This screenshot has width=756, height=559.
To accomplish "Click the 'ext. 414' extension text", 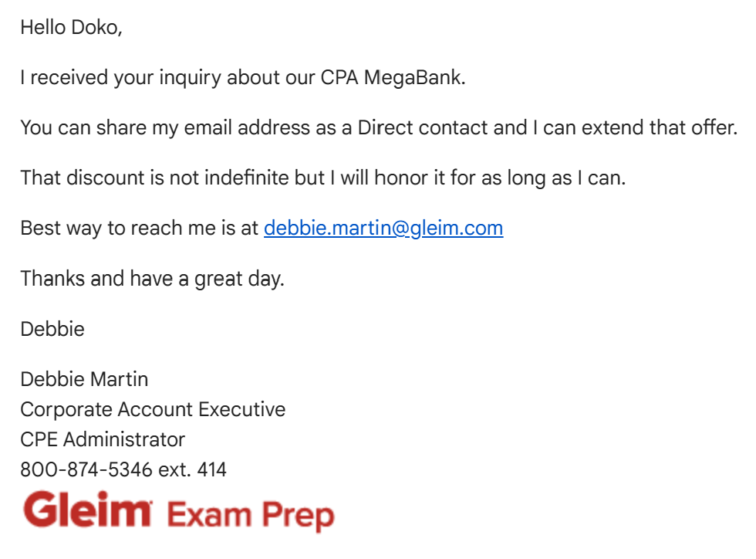I will click(x=192, y=469).
